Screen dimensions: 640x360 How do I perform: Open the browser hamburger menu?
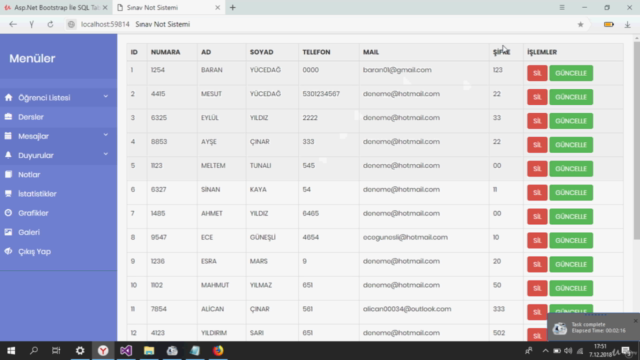562,7
